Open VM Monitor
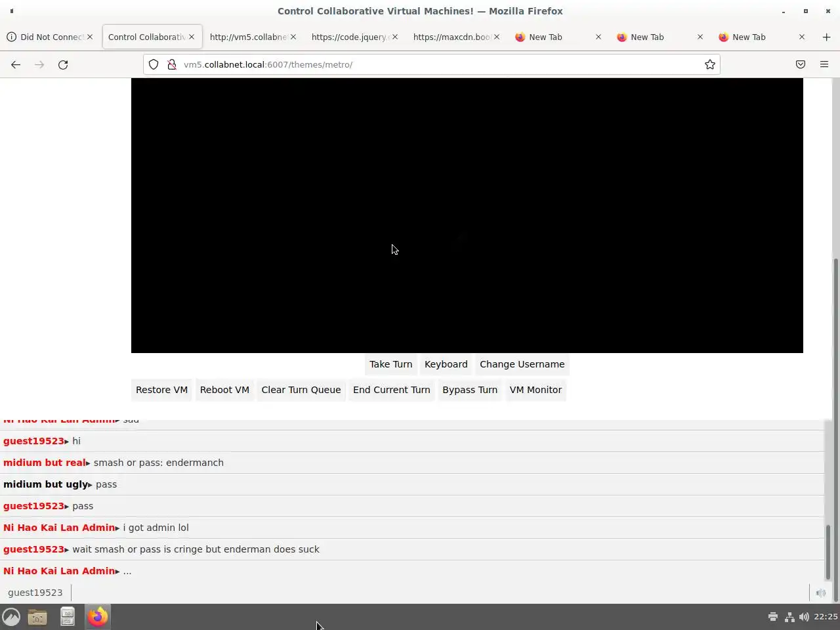The width and height of the screenshot is (840, 630). (535, 390)
